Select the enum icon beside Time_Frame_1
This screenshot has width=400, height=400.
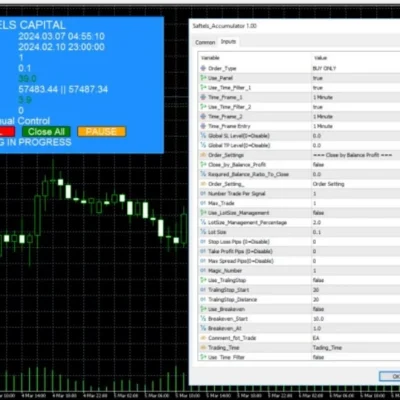point(203,97)
